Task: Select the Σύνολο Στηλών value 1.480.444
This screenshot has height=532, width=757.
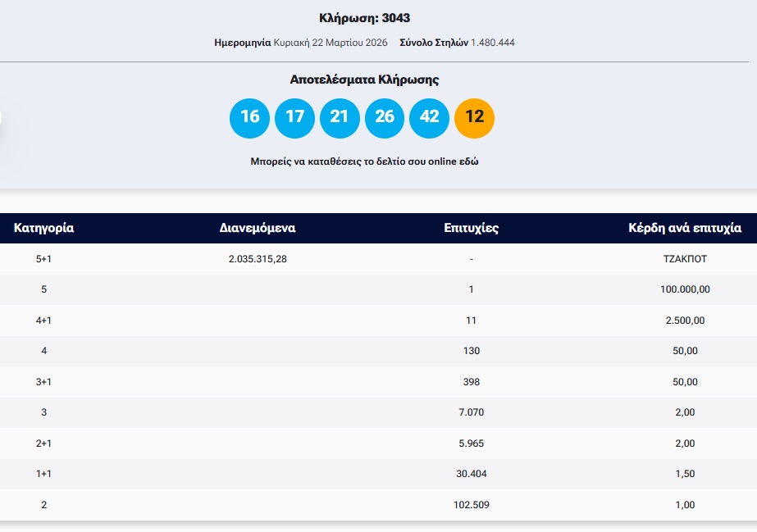Action: pos(492,42)
